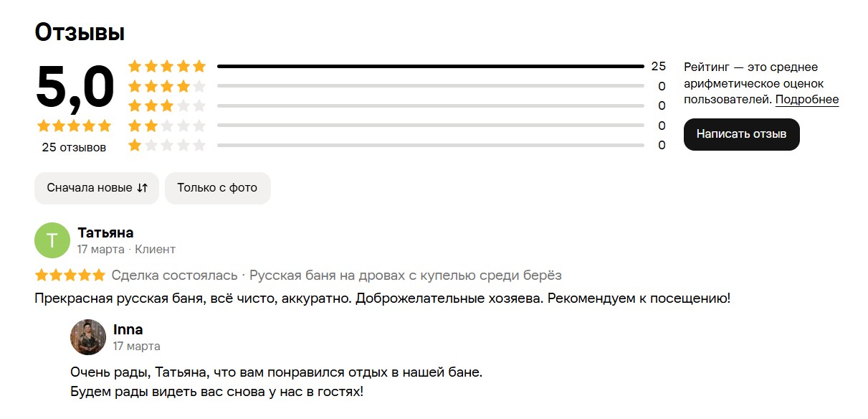Click the "Написать отзыв" button
The width and height of the screenshot is (868, 419).
click(x=741, y=134)
